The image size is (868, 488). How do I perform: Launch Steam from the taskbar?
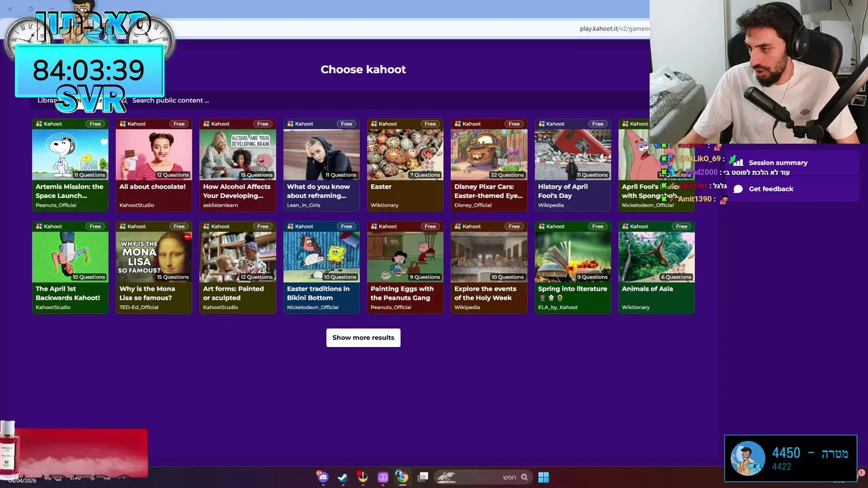tap(342, 477)
